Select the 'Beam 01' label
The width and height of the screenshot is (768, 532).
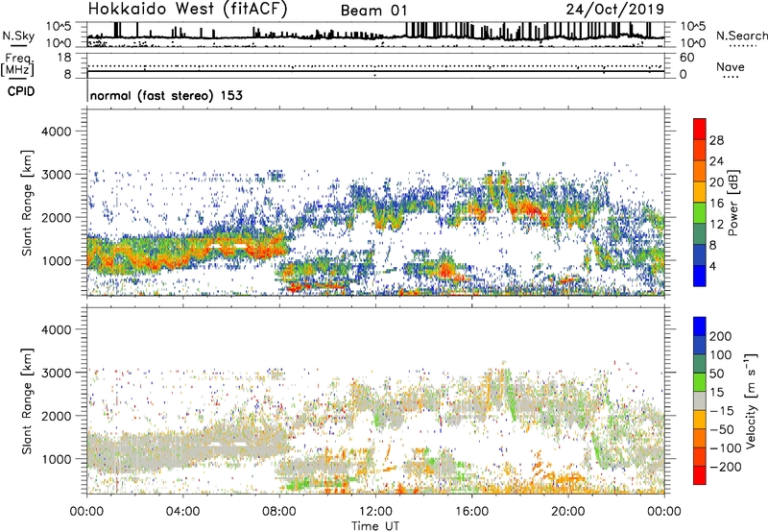coord(373,11)
